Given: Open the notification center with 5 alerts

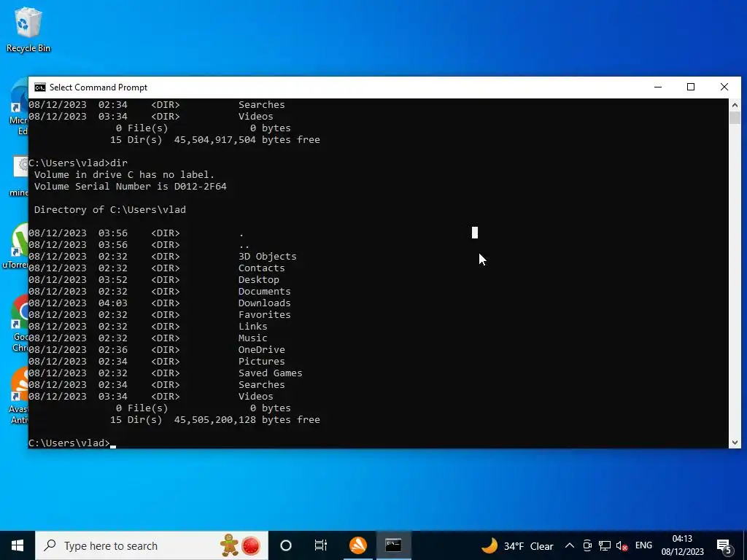Looking at the screenshot, I should pos(724,545).
